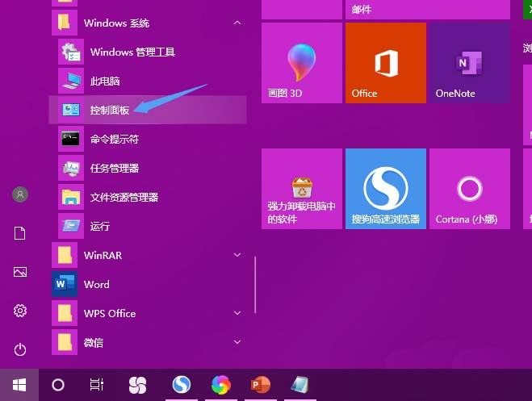Collapse the Windows 系统 folder chevron
532x401 pixels.
coord(237,23)
